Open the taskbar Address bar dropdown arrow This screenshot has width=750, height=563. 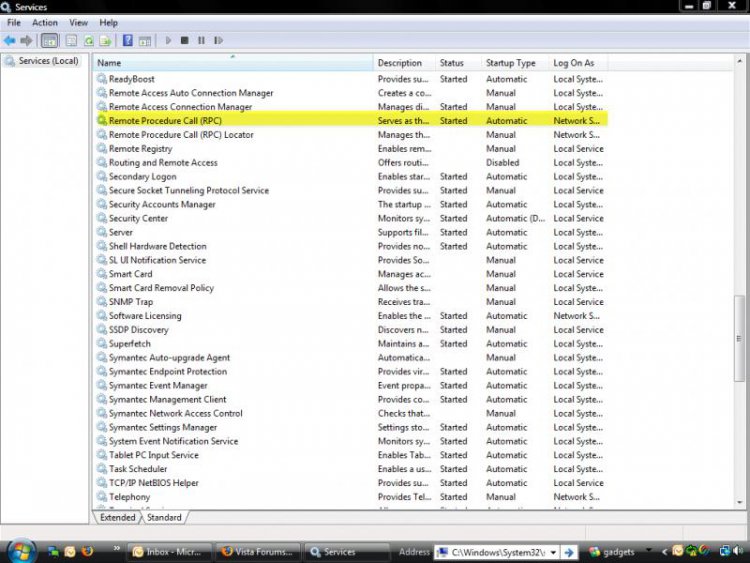pos(553,552)
